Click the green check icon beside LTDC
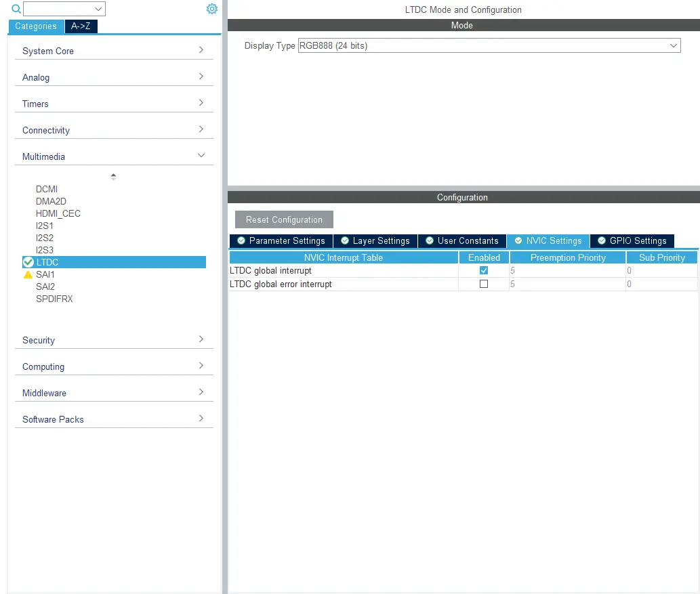This screenshot has width=700, height=594. tap(28, 262)
